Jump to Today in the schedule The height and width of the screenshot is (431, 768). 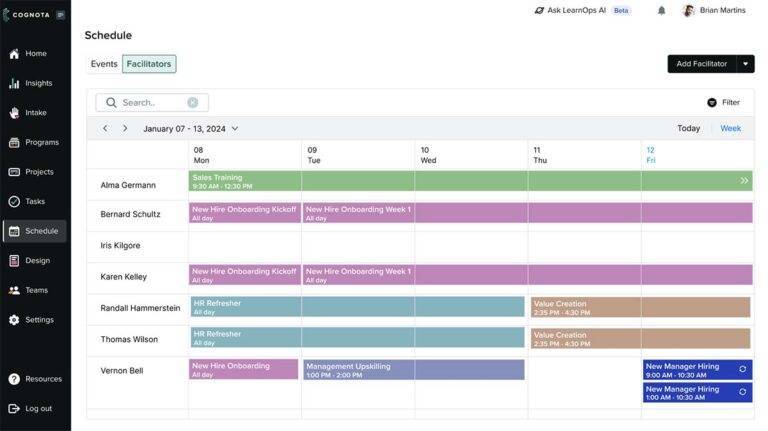688,128
